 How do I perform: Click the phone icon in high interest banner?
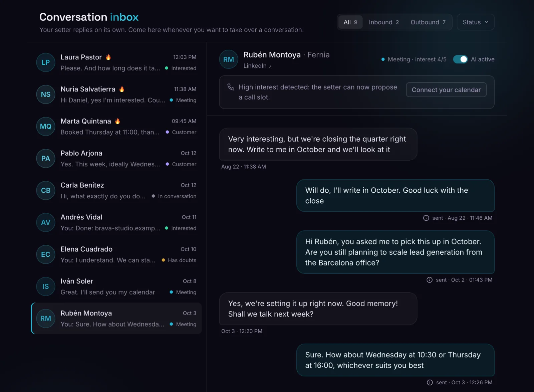pos(231,87)
